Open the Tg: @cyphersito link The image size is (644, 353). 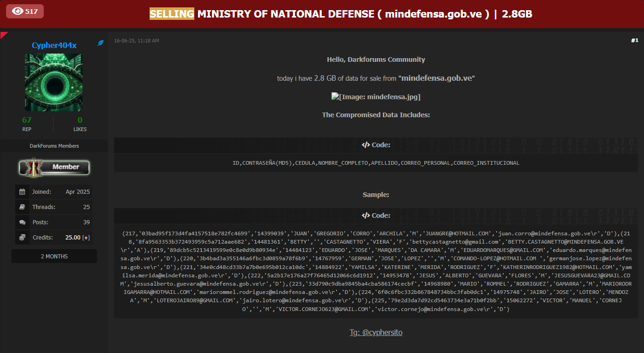click(376, 332)
